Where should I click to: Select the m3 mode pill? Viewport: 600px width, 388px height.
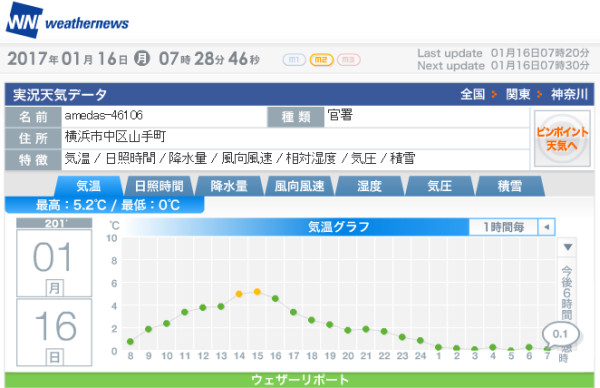[x=349, y=60]
